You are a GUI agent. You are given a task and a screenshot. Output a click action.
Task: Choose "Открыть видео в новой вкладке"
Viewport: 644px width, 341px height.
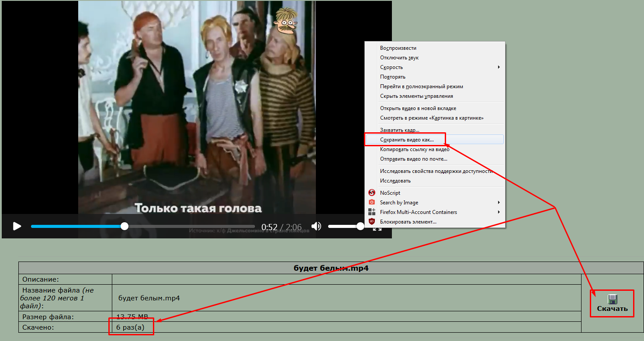pyautogui.click(x=418, y=108)
